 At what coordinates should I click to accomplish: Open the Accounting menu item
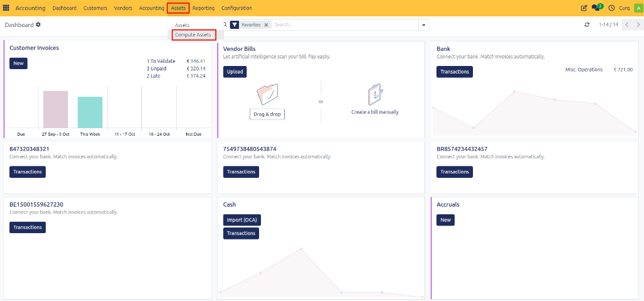(x=152, y=8)
